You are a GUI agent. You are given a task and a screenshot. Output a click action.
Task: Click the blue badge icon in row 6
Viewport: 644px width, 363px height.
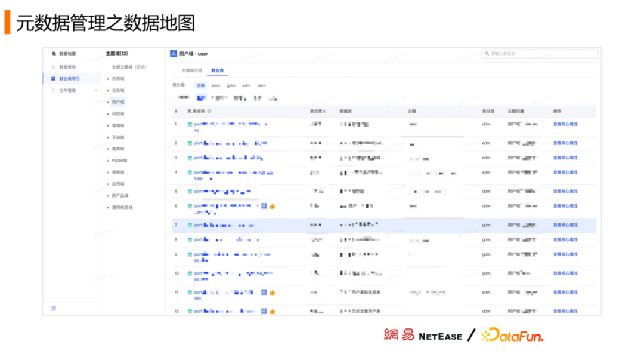pos(264,206)
